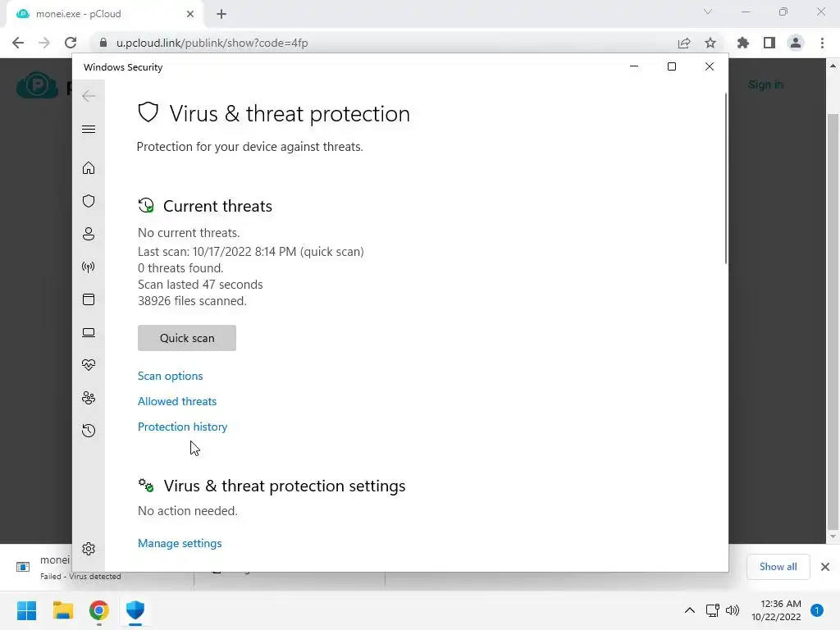Open notification badge in taskbar

(x=817, y=610)
